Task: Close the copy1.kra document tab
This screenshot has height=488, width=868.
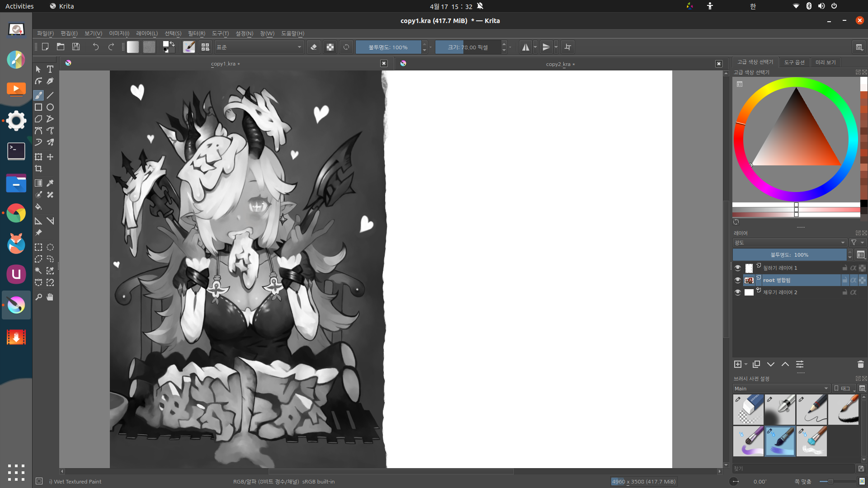Action: pos(384,64)
